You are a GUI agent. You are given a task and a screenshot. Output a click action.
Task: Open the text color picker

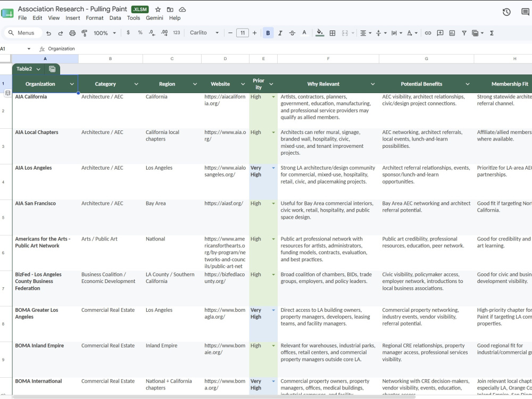304,33
